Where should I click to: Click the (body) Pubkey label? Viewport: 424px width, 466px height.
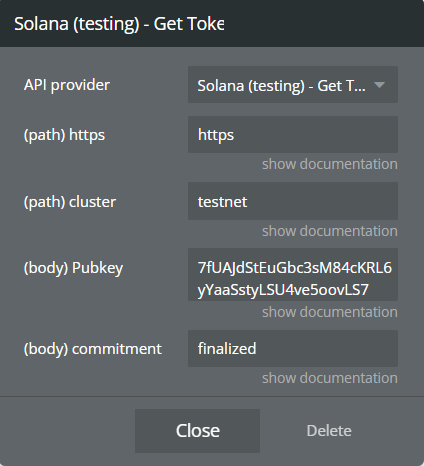[73, 268]
